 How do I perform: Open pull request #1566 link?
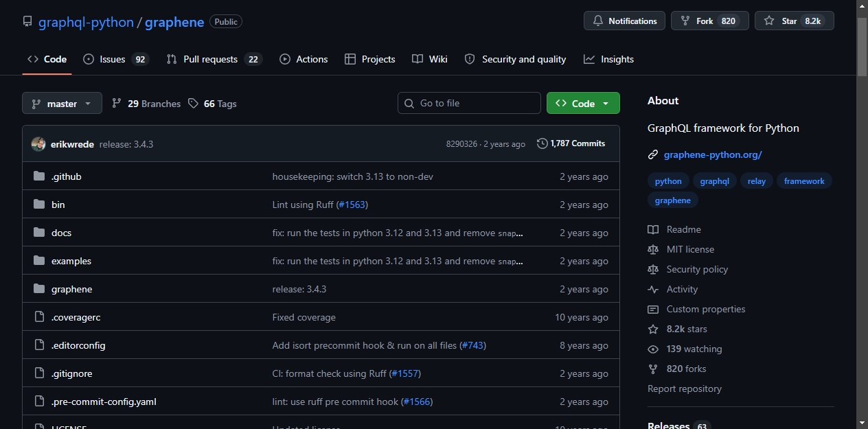(x=415, y=402)
